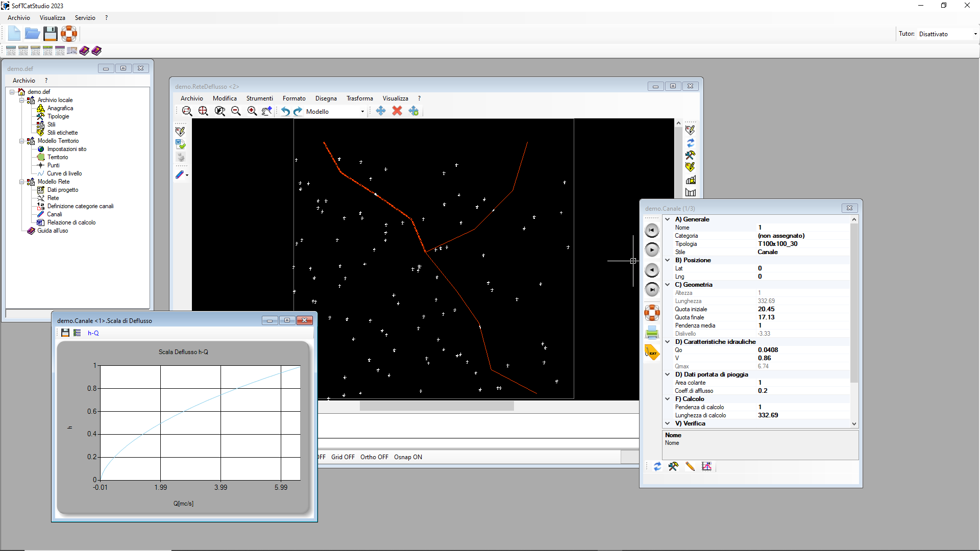Click the horizontal scrollbar under the drawing canvas
The image size is (980, 551).
(437, 406)
